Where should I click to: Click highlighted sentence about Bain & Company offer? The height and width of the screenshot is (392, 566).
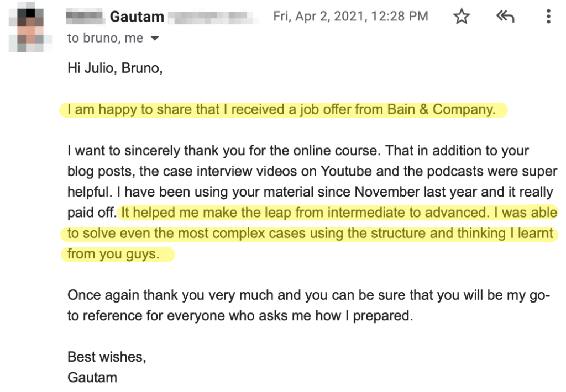(x=281, y=109)
